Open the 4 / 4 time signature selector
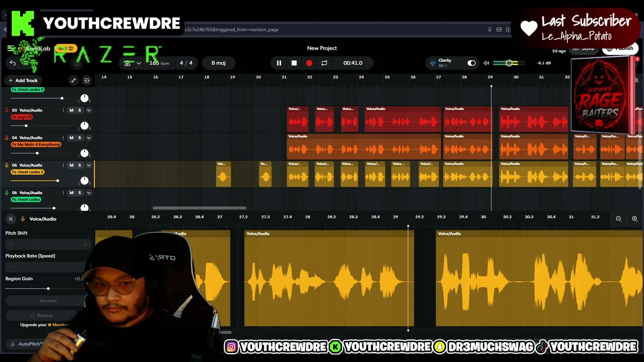The width and height of the screenshot is (644, 362). point(186,63)
